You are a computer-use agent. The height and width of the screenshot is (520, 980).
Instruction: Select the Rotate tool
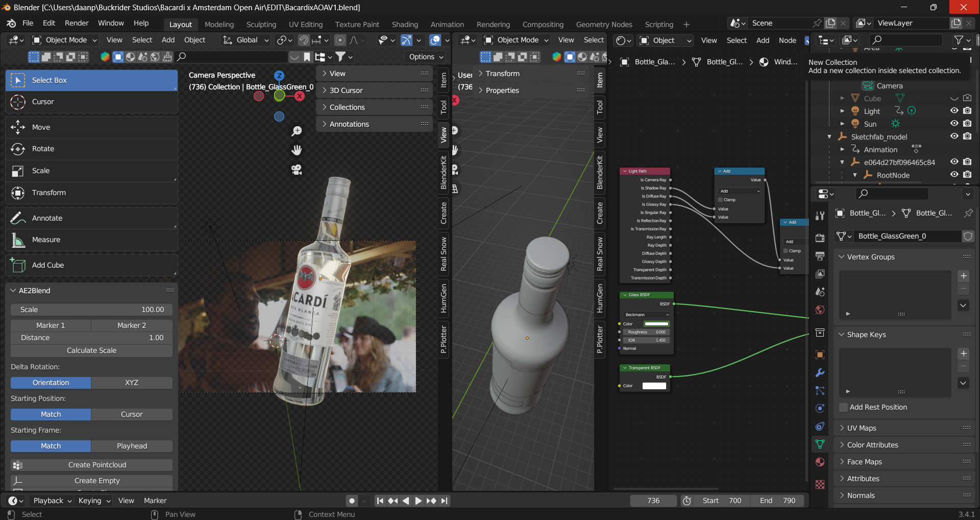coord(91,149)
